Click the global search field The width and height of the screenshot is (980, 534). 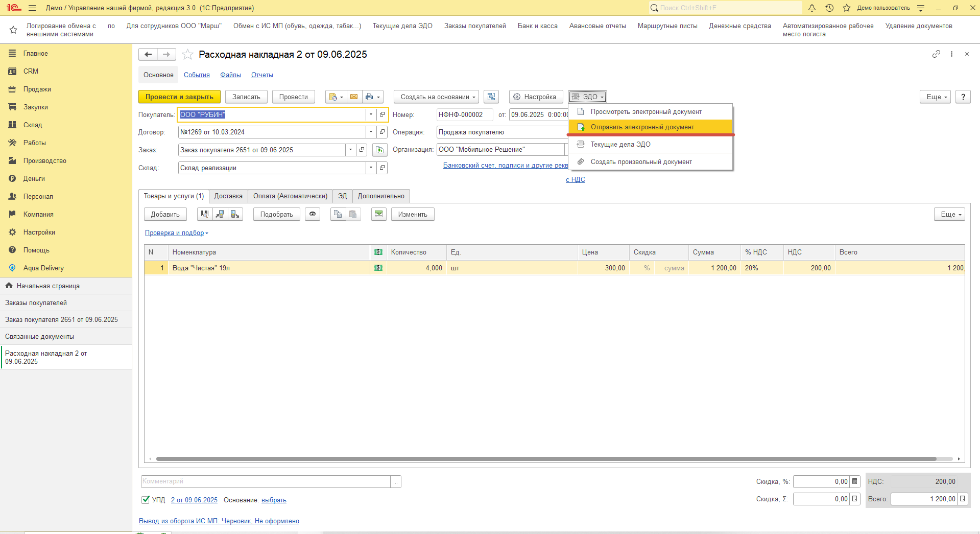tap(725, 8)
